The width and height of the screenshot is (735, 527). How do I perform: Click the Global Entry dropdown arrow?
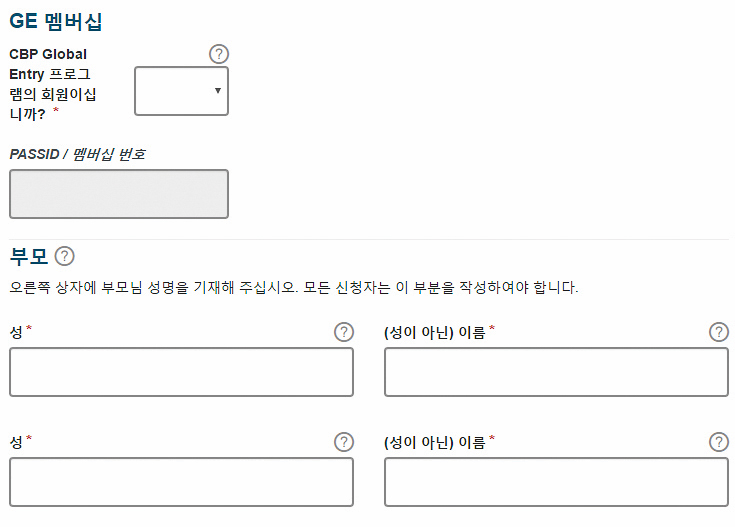218,90
